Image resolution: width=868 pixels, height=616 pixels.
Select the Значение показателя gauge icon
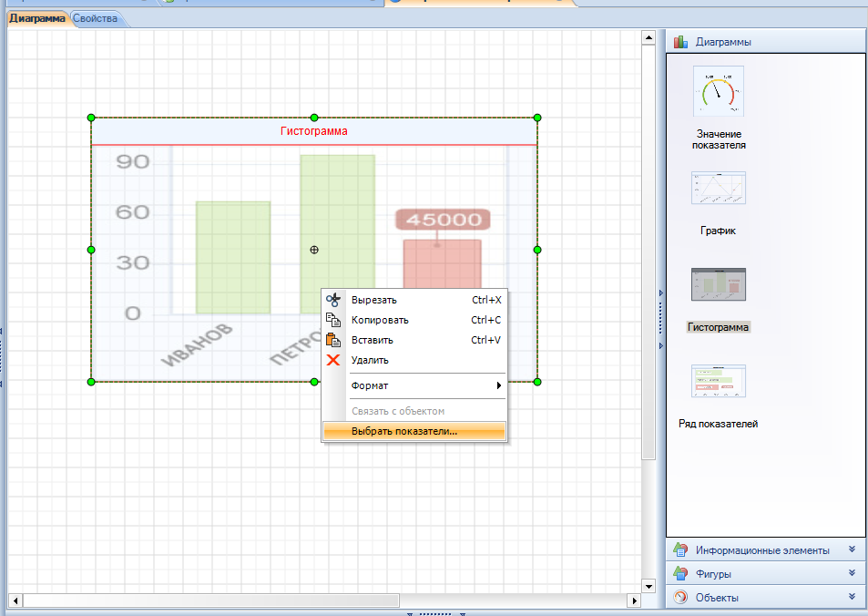click(x=718, y=91)
